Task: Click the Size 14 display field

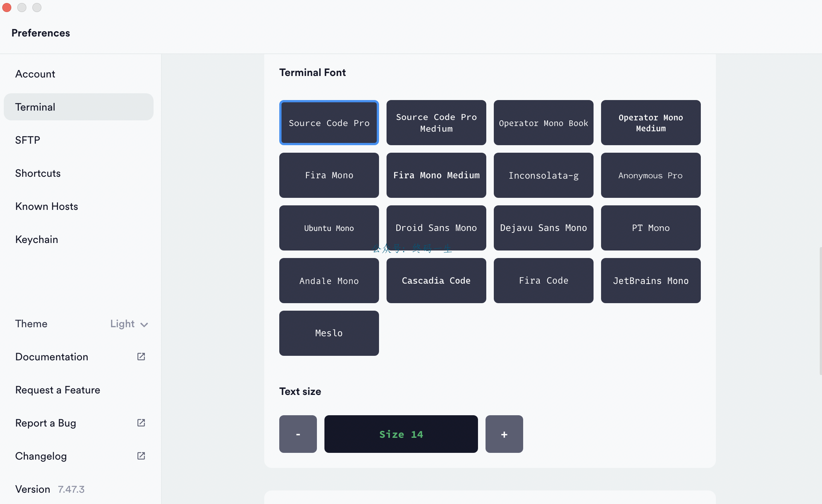Action: (x=401, y=434)
